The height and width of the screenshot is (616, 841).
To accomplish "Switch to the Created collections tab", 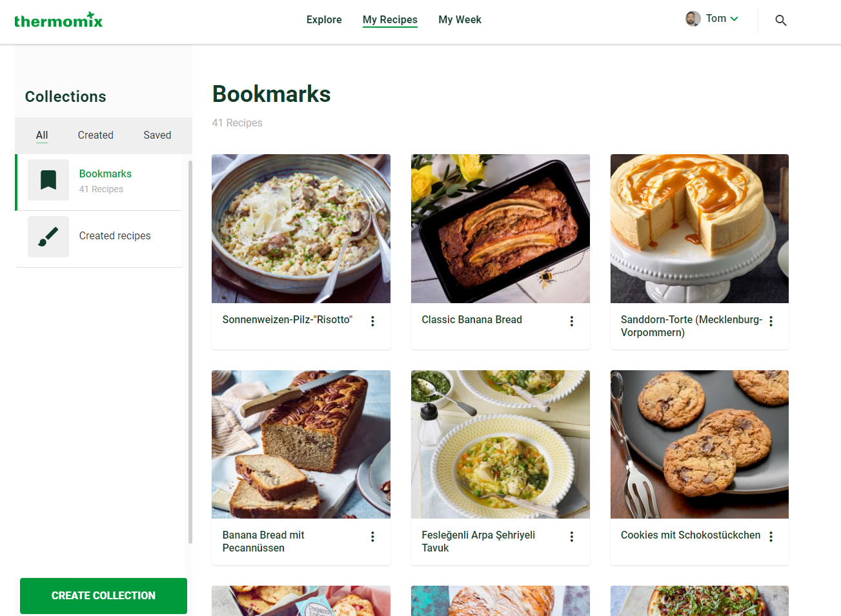I will pos(96,135).
